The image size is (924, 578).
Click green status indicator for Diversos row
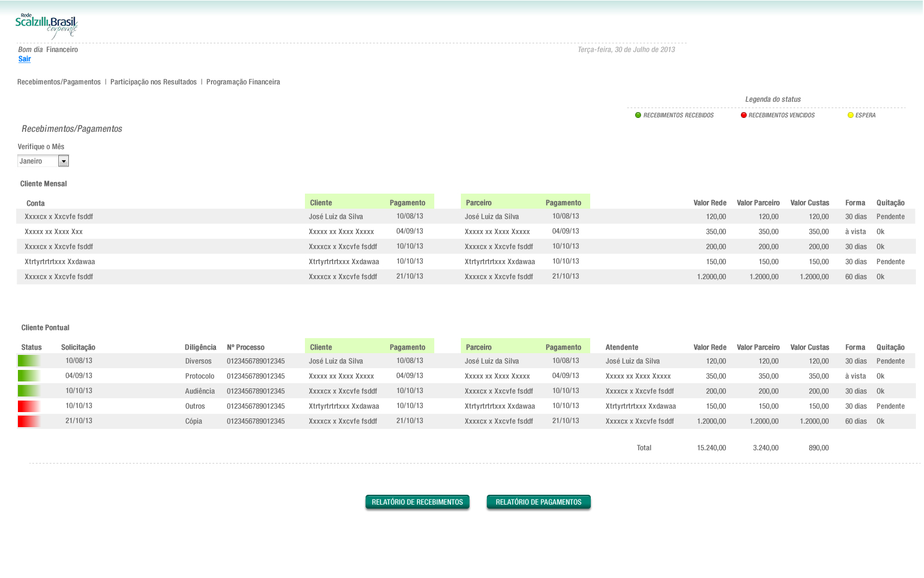28,361
